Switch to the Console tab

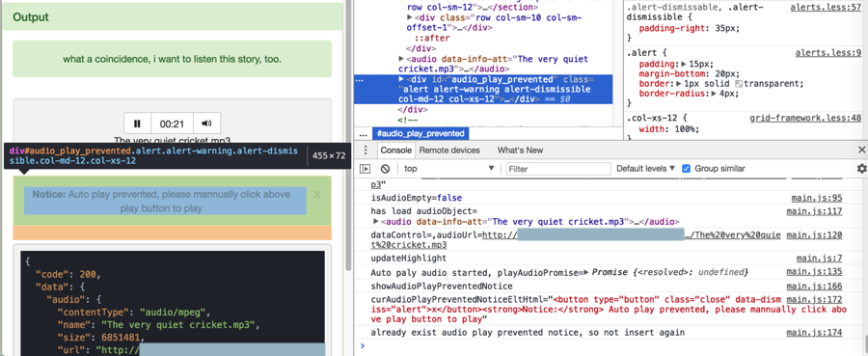point(395,151)
